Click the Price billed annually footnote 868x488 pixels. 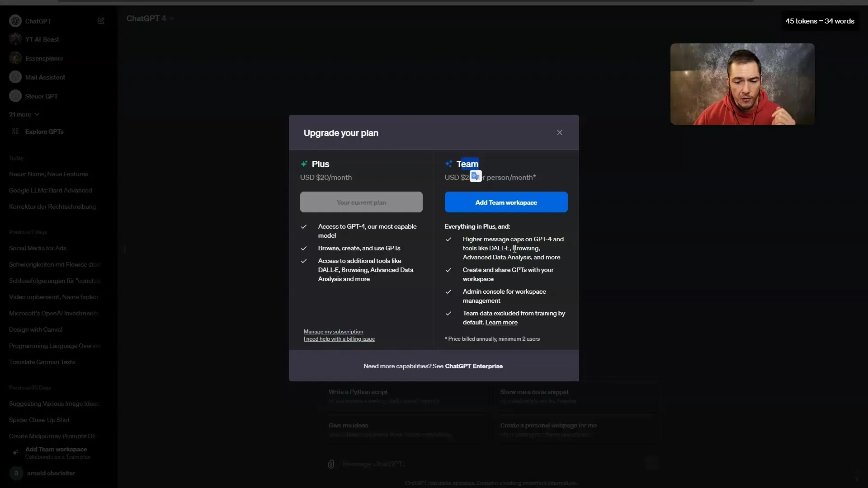click(x=492, y=339)
